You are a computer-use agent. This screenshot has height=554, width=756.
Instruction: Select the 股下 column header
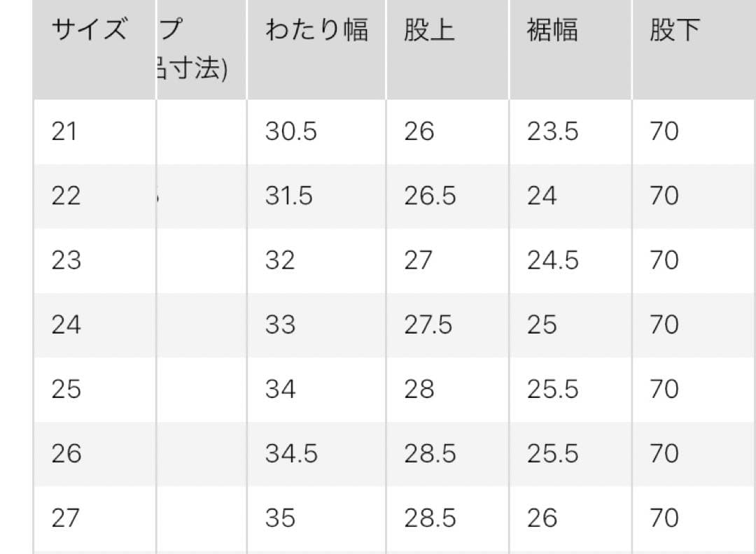(675, 30)
